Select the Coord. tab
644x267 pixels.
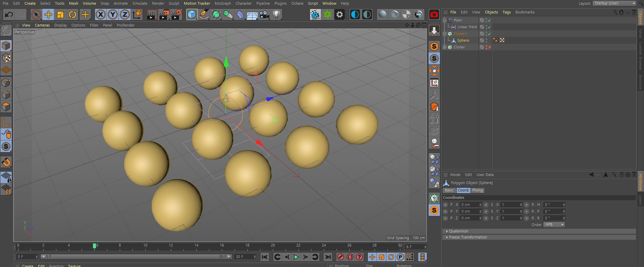click(463, 190)
